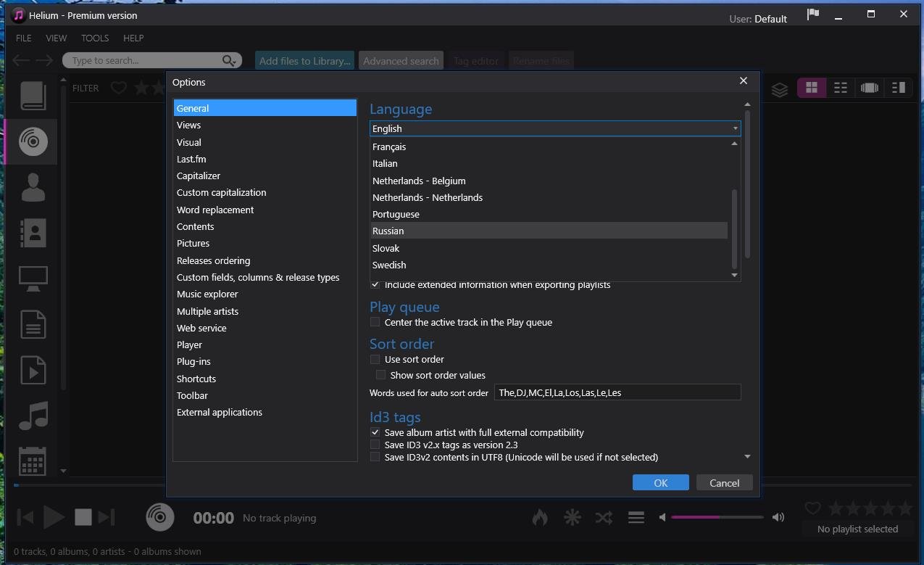This screenshot has width=924, height=565.
Task: Open the FILE menu
Action: pyautogui.click(x=23, y=38)
